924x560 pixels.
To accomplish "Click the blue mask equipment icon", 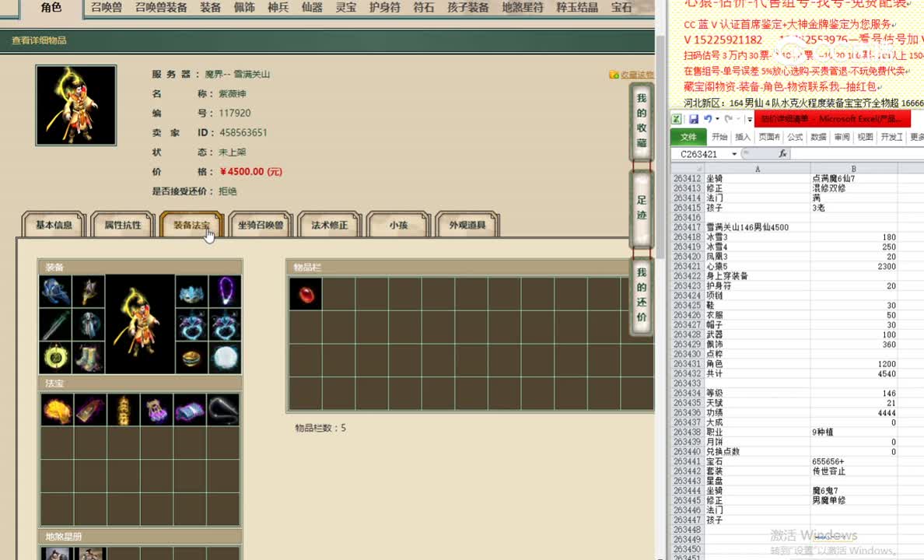I will (x=191, y=291).
